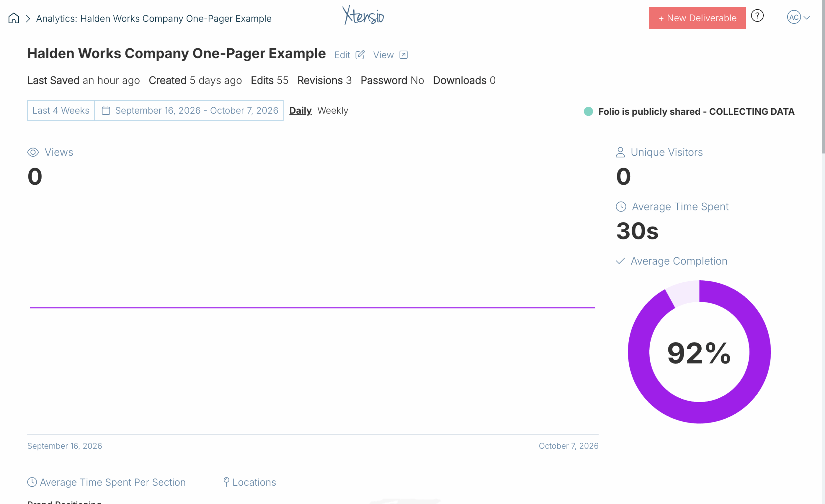
Task: Click the 'Average Time Spent Per Section' heading
Action: click(x=112, y=482)
